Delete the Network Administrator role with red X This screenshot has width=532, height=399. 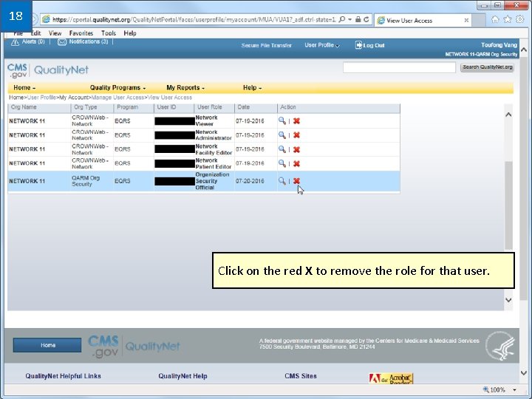tap(296, 135)
